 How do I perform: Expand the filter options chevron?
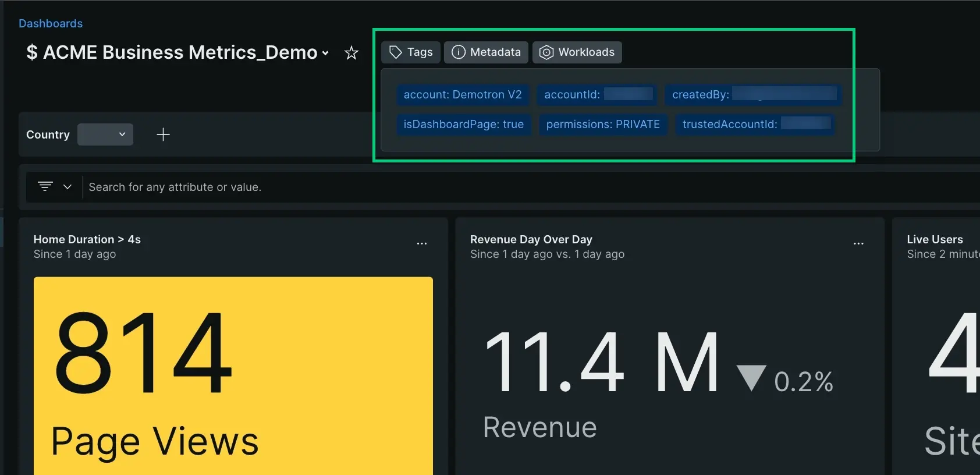(68, 187)
